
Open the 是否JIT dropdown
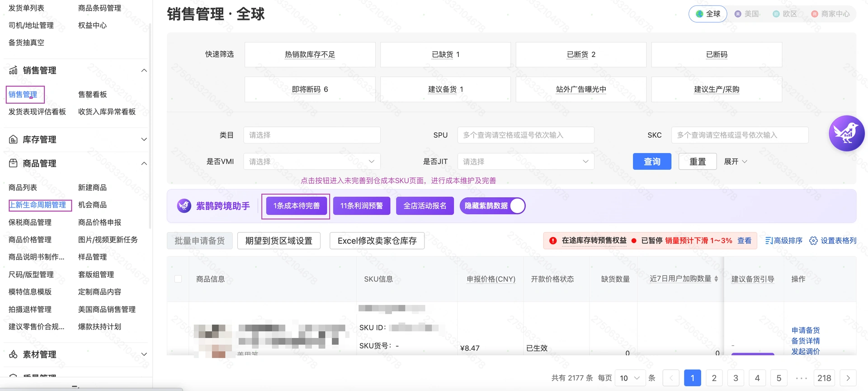click(x=526, y=162)
